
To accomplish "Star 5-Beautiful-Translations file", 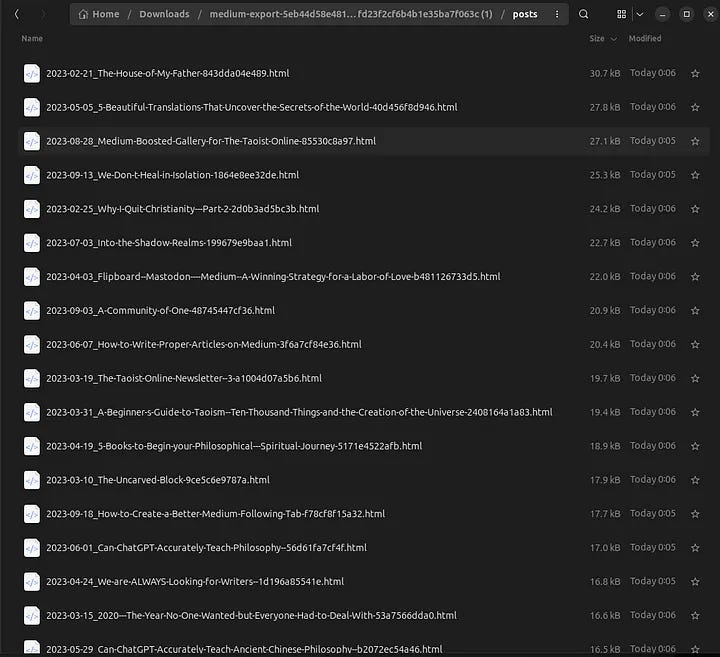I will click(695, 107).
